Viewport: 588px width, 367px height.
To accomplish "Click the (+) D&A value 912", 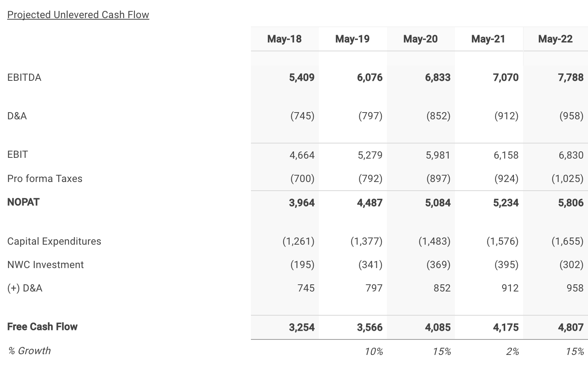I will (x=510, y=288).
